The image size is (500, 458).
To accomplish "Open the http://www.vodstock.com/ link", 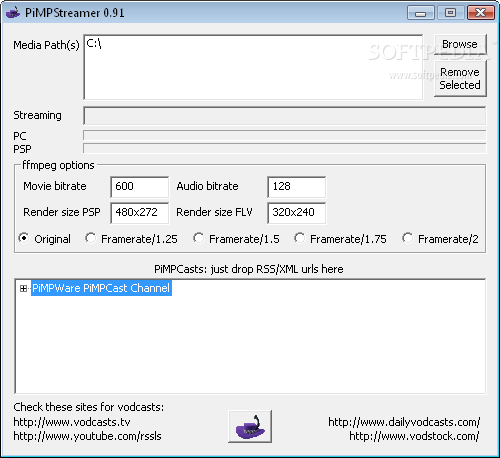I will click(x=414, y=436).
